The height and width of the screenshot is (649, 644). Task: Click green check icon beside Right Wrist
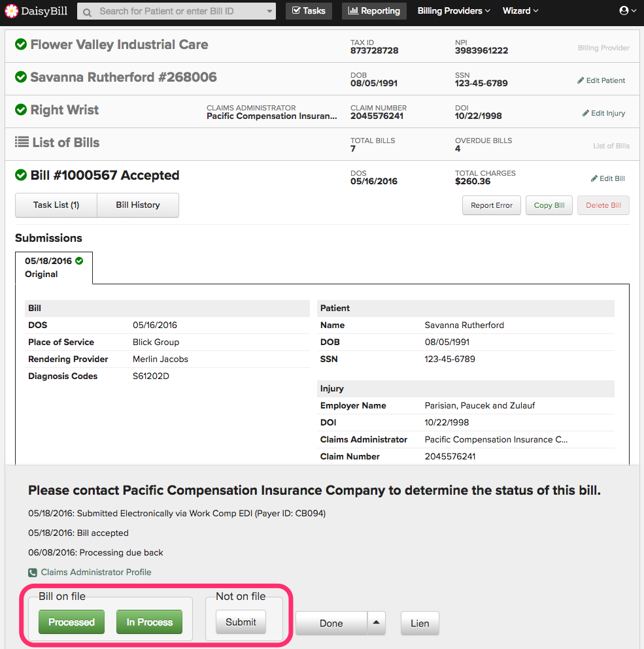(21, 110)
